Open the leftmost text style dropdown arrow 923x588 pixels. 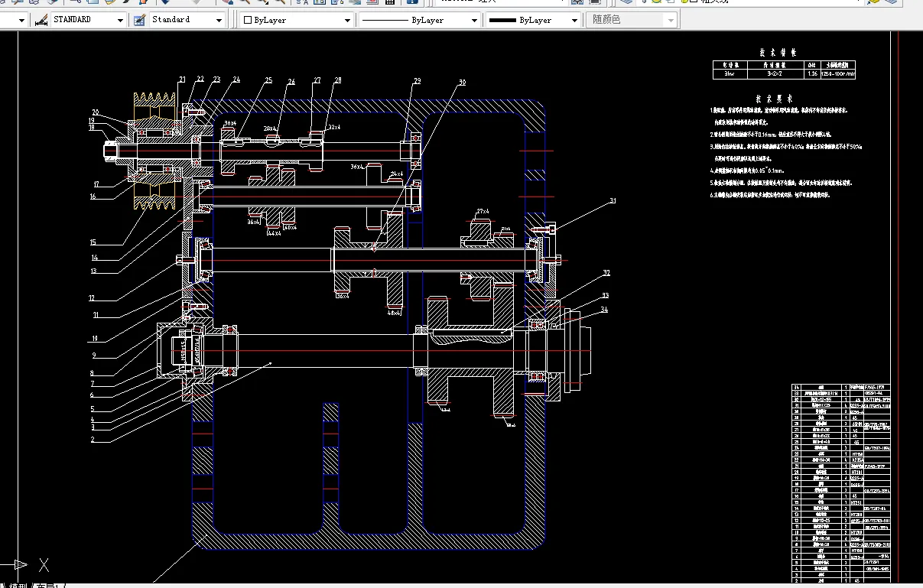click(x=20, y=21)
